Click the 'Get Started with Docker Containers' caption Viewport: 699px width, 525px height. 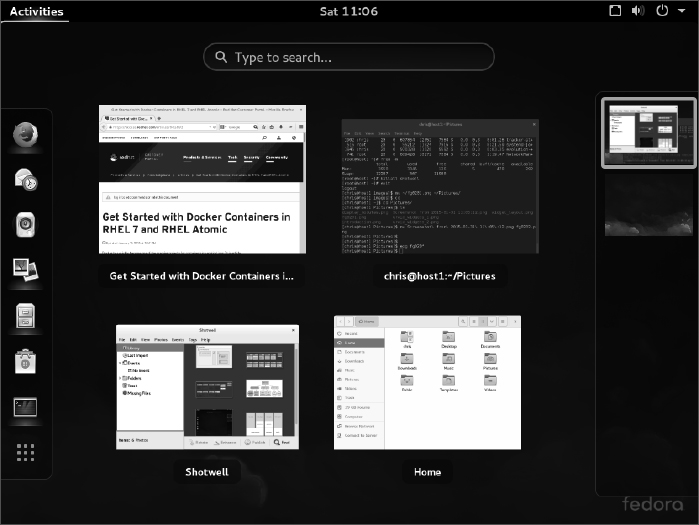point(201,276)
